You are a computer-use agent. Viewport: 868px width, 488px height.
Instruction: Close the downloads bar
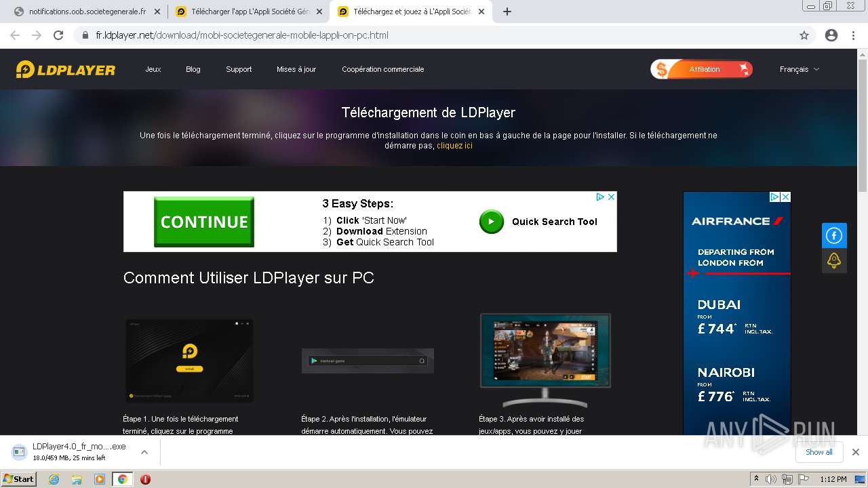(x=855, y=452)
